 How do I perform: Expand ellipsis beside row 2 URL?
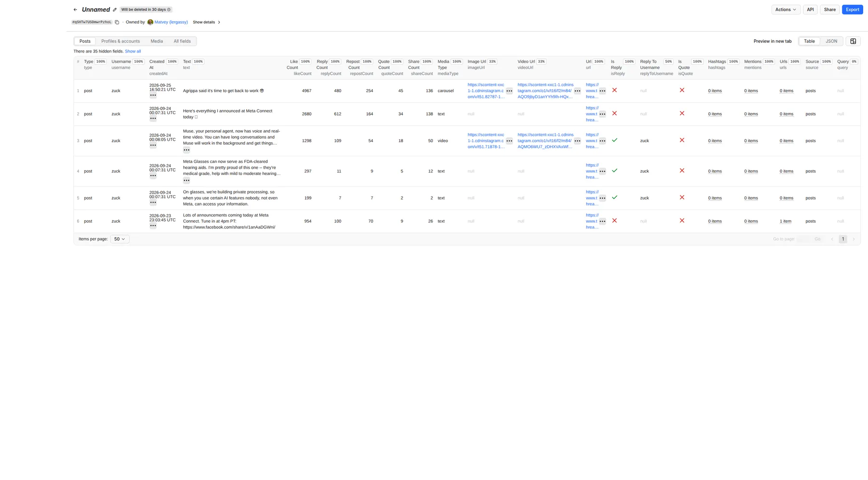pos(602,114)
